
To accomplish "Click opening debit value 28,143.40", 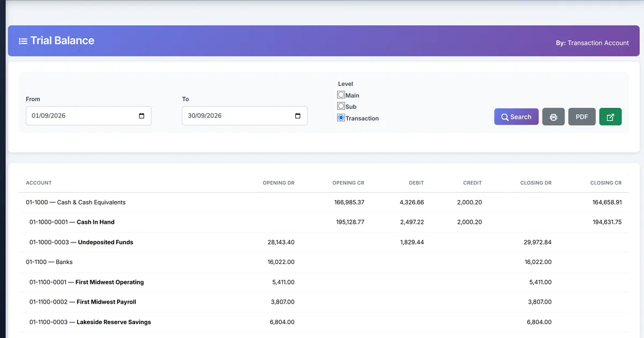I will (x=281, y=243).
